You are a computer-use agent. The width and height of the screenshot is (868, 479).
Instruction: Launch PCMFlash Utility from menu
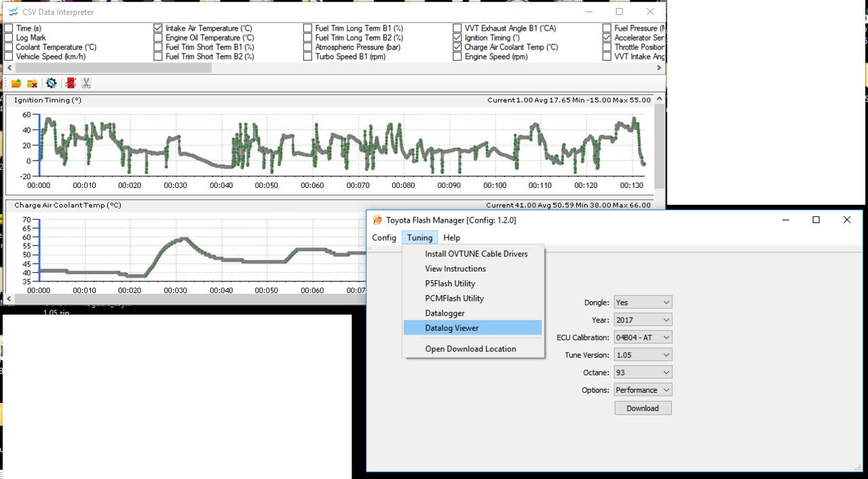[x=473, y=299]
